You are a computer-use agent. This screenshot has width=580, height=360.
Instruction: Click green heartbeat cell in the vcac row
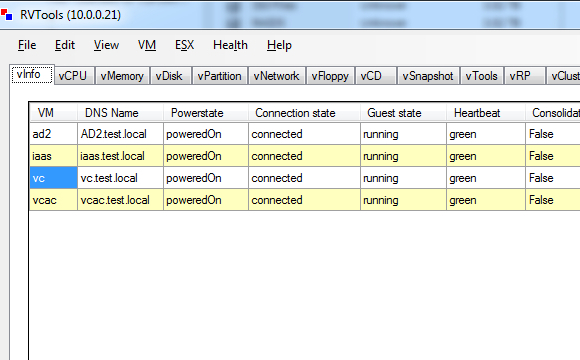point(486,200)
